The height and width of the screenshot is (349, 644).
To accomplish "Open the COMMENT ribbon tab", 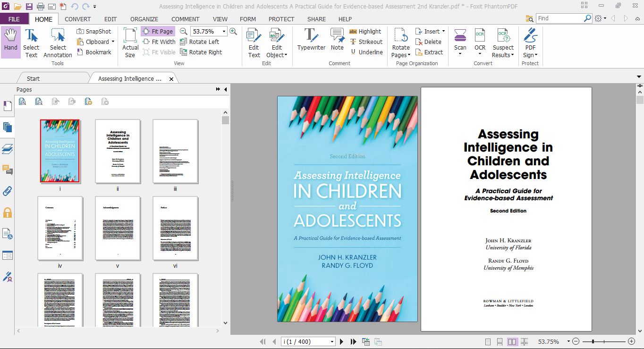I will (186, 19).
